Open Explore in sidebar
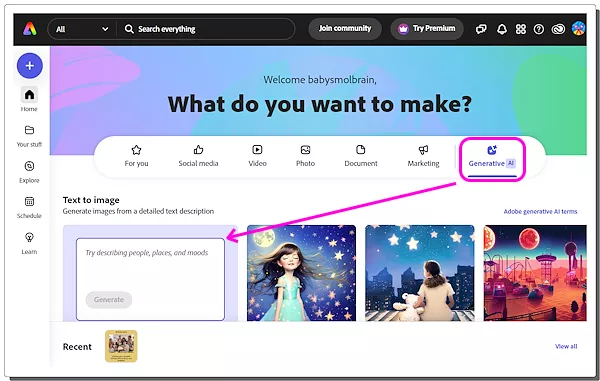This screenshot has width=600, height=381. click(29, 171)
